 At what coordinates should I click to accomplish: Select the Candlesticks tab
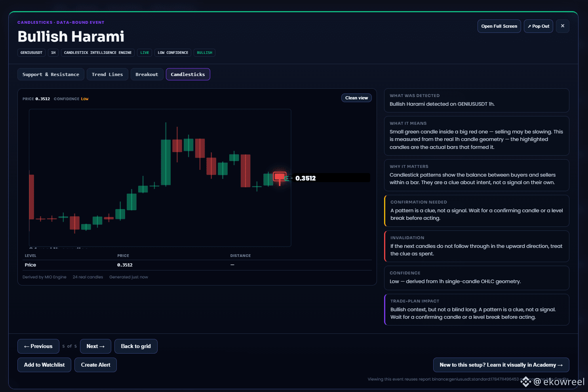point(188,74)
